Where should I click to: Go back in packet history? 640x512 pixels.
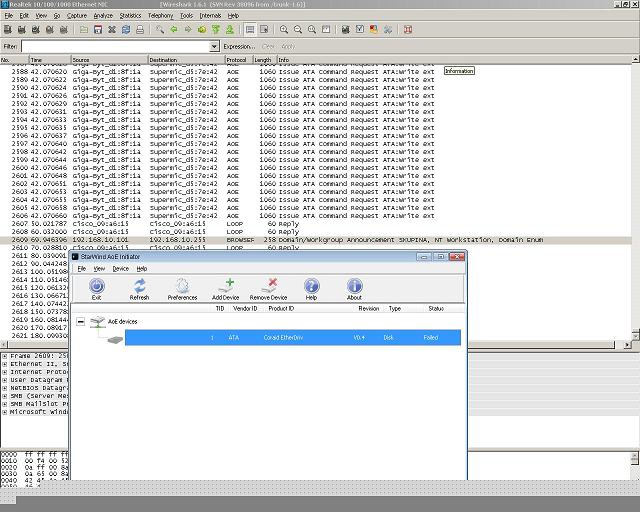tap(174, 29)
